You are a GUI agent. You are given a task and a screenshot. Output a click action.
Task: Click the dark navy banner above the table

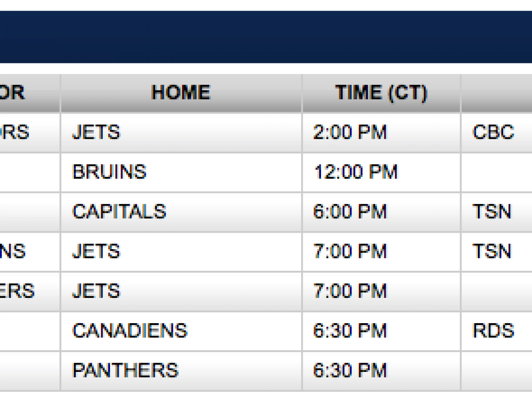tap(266, 37)
